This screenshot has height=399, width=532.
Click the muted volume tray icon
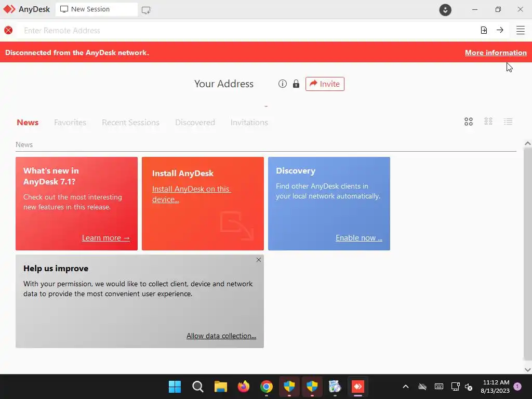tap(469, 387)
